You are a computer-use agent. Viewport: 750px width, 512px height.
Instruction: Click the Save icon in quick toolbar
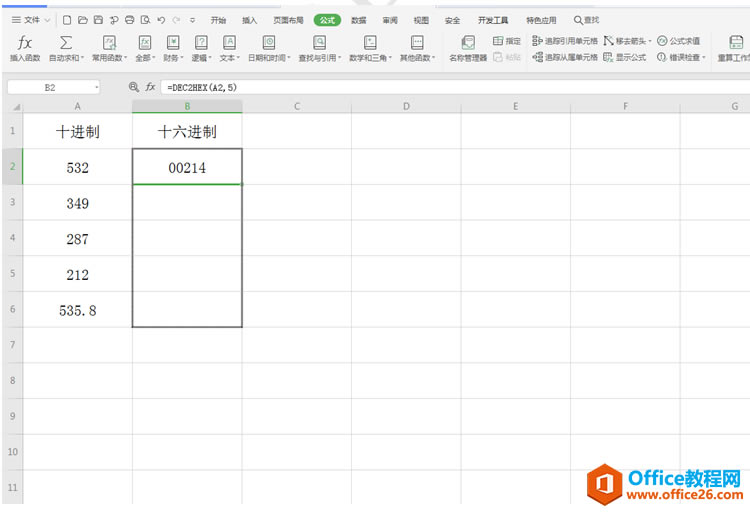coord(98,20)
